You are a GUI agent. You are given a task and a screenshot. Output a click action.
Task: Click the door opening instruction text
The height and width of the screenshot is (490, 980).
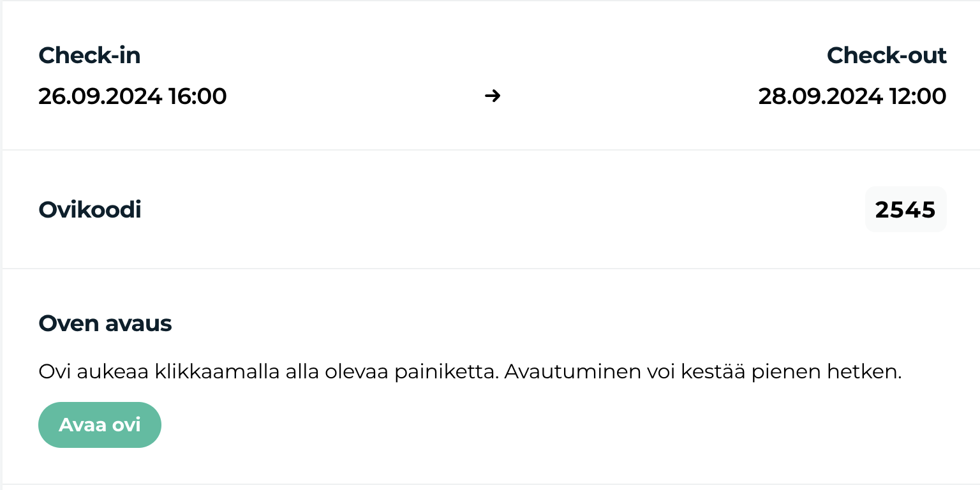(x=470, y=371)
